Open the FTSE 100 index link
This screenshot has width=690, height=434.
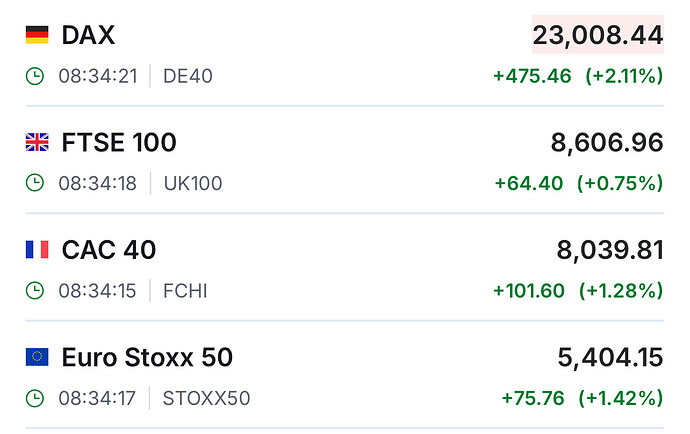point(118,143)
